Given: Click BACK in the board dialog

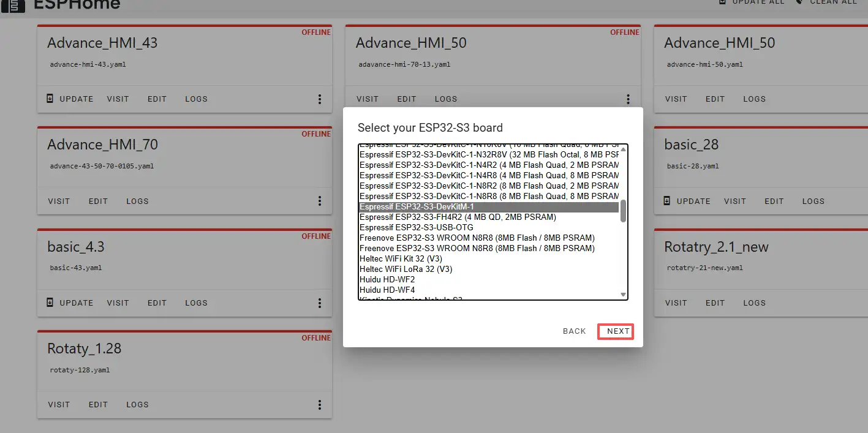Looking at the screenshot, I should pyautogui.click(x=574, y=331).
